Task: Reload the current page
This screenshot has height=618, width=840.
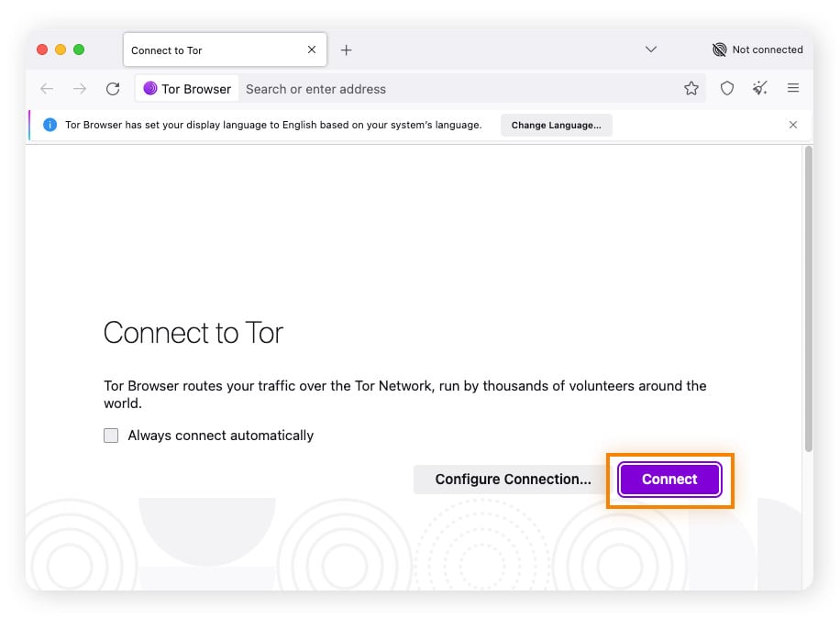Action: (113, 89)
